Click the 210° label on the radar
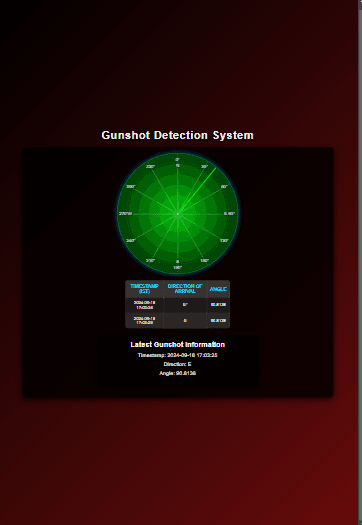This screenshot has width=362, height=525. tap(150, 260)
